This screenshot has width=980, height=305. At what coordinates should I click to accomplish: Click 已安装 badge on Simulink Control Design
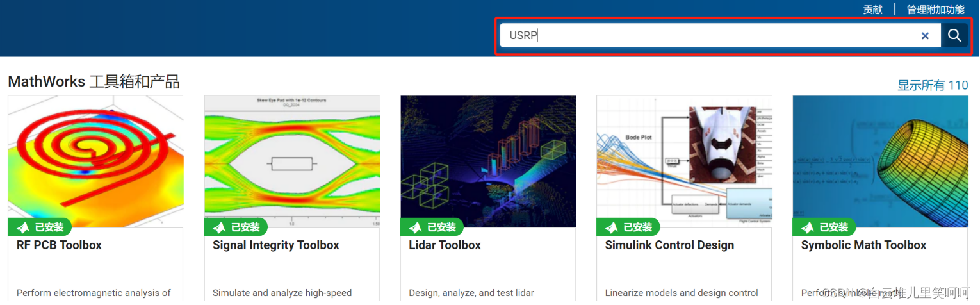pos(628,227)
